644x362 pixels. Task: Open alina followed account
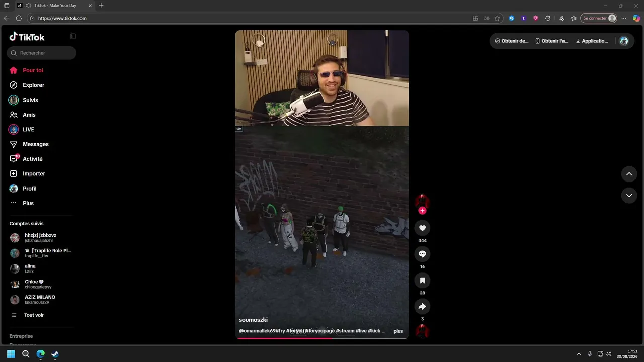30,268
